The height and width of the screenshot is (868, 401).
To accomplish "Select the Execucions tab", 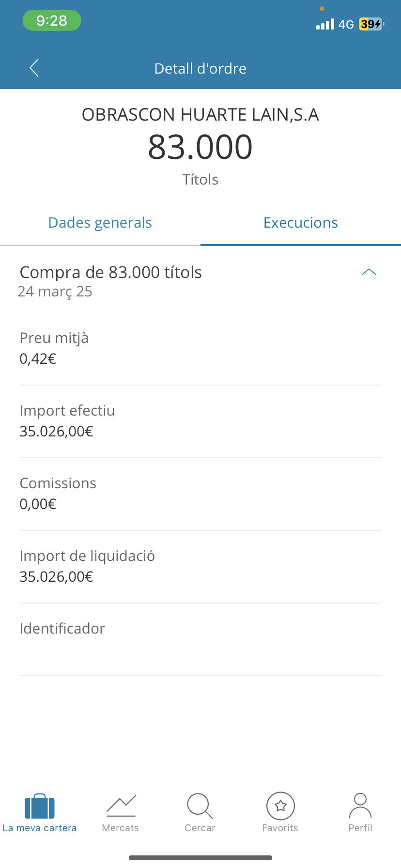I will [x=301, y=222].
